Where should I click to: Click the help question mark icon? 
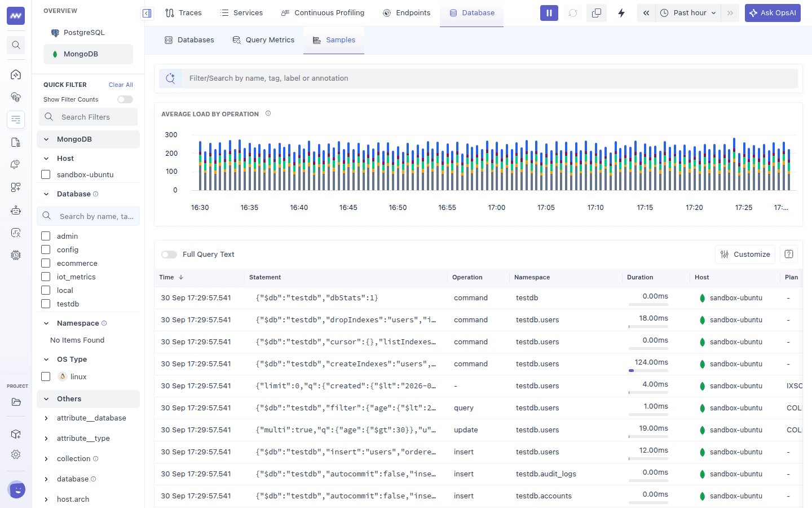coord(789,254)
